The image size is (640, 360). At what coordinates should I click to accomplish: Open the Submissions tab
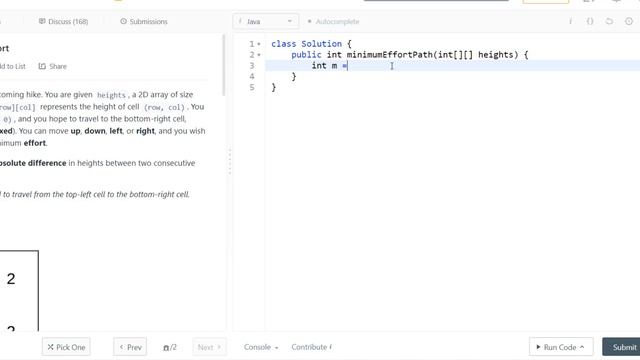coord(144,21)
